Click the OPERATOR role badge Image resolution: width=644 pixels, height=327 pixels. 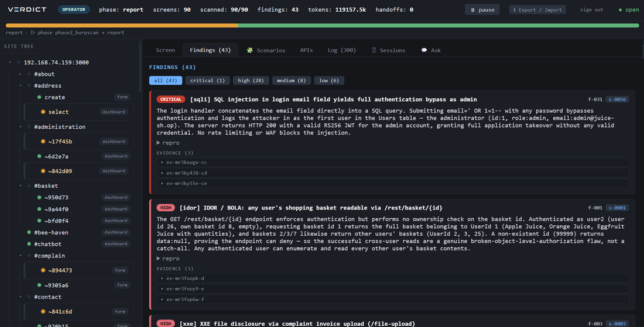coord(74,9)
